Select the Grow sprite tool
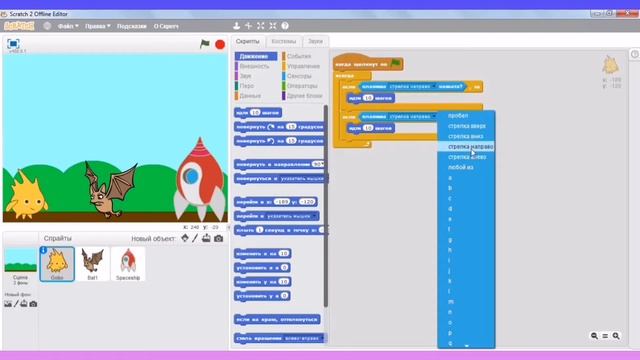 pyautogui.click(x=260, y=26)
